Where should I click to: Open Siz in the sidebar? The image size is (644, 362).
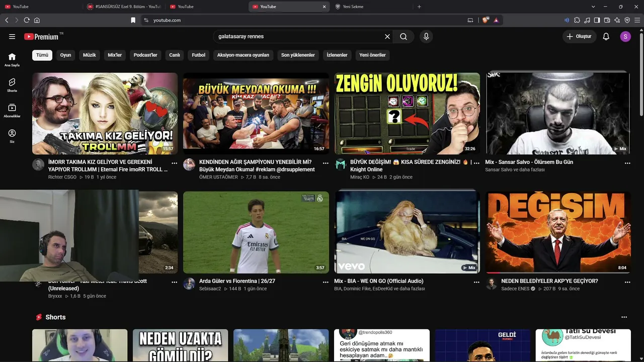12,136
